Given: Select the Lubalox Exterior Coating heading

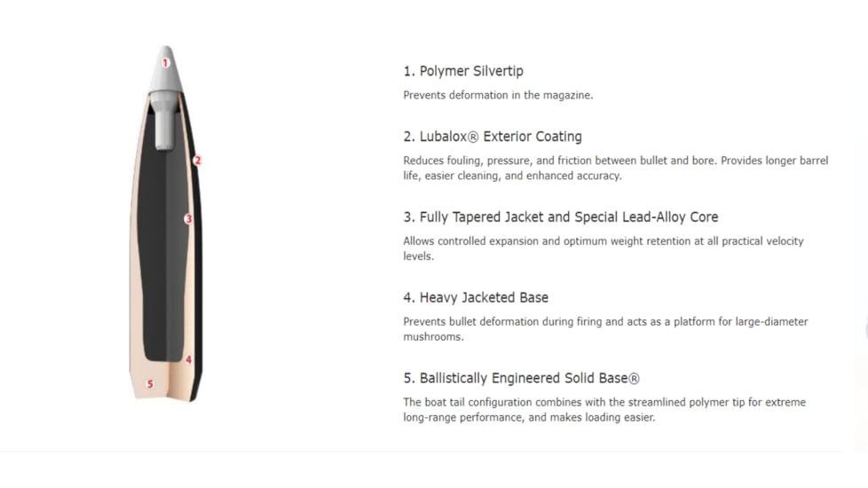Looking at the screenshot, I should 492,137.
